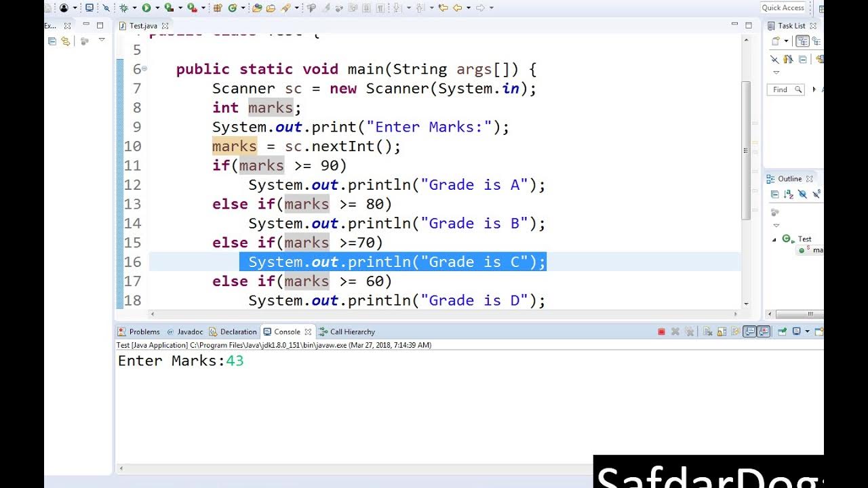Toggle Show Console When Standard Error Changes
The image size is (868, 488).
point(764,331)
